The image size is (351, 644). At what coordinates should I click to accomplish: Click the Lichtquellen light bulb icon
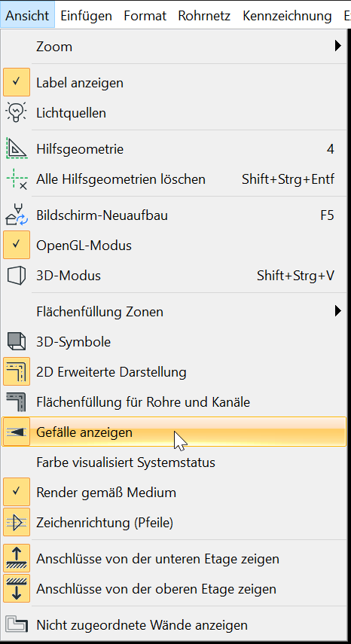click(x=17, y=112)
